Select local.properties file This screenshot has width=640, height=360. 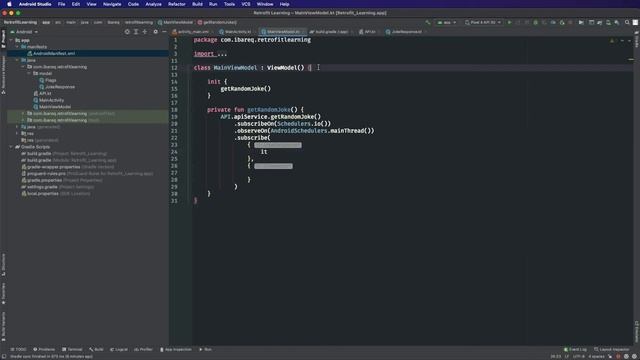pyautogui.click(x=56, y=193)
